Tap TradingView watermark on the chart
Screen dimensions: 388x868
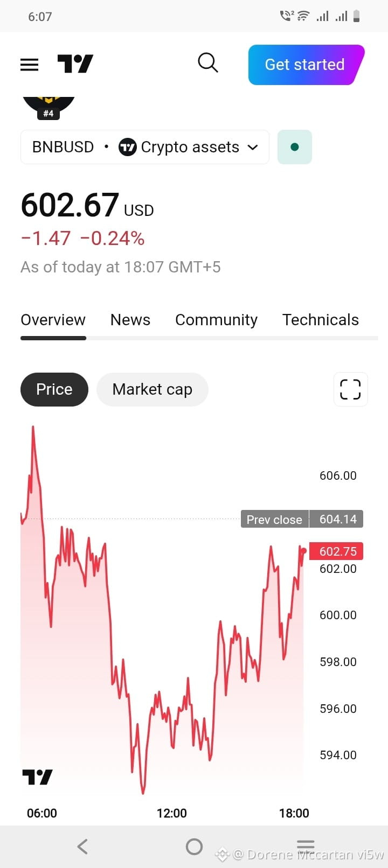(x=38, y=777)
